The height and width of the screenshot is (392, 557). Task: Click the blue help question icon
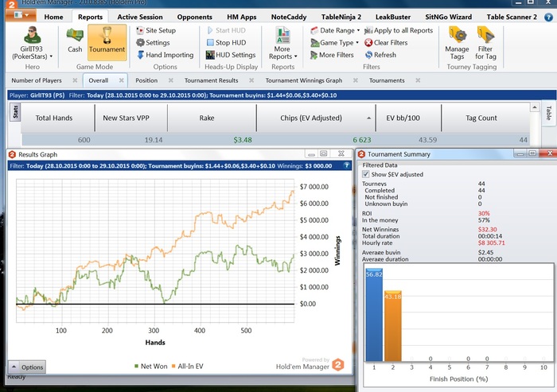[x=548, y=17]
